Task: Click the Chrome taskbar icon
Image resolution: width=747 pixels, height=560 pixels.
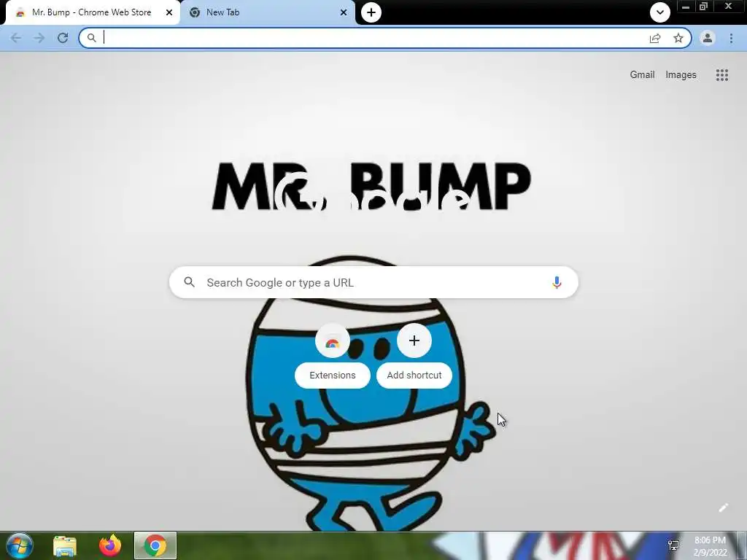Action: click(x=155, y=545)
